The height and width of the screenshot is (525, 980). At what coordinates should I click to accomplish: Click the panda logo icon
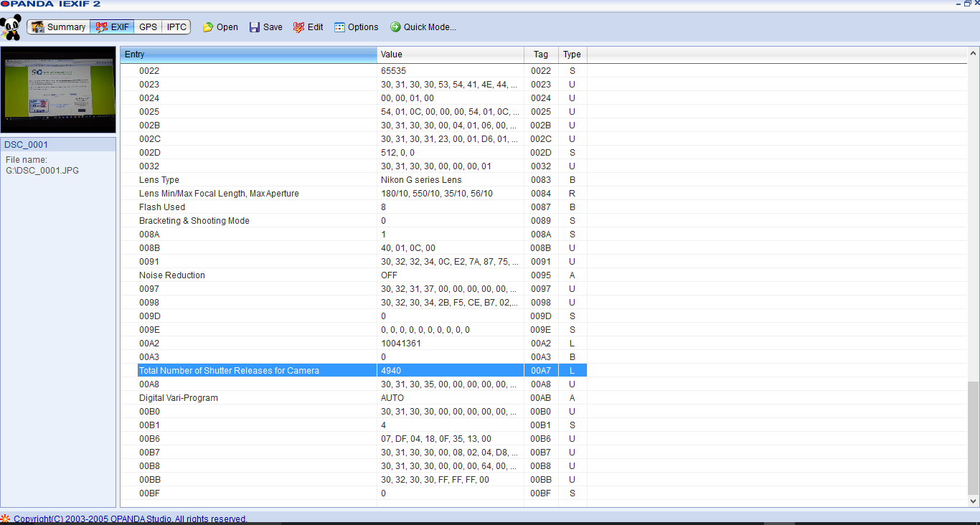tap(11, 27)
